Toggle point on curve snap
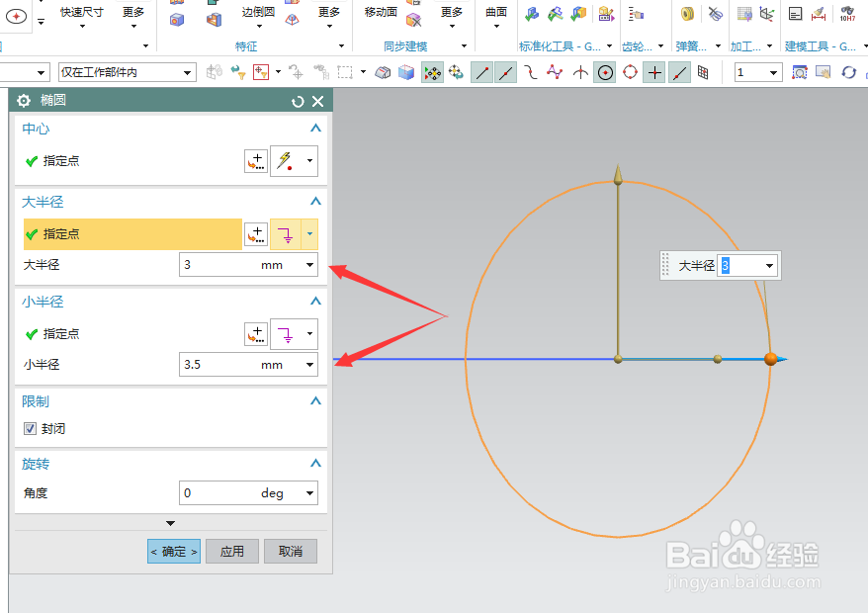This screenshot has height=613, width=868. pyautogui.click(x=680, y=72)
